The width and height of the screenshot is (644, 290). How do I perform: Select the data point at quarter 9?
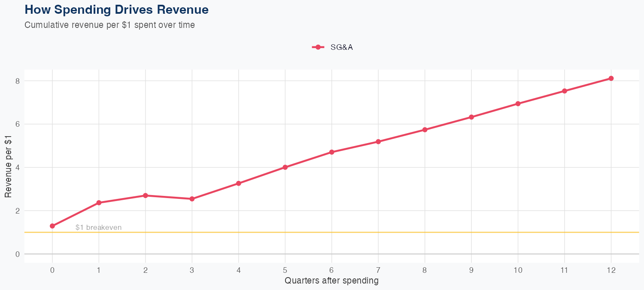(x=471, y=117)
